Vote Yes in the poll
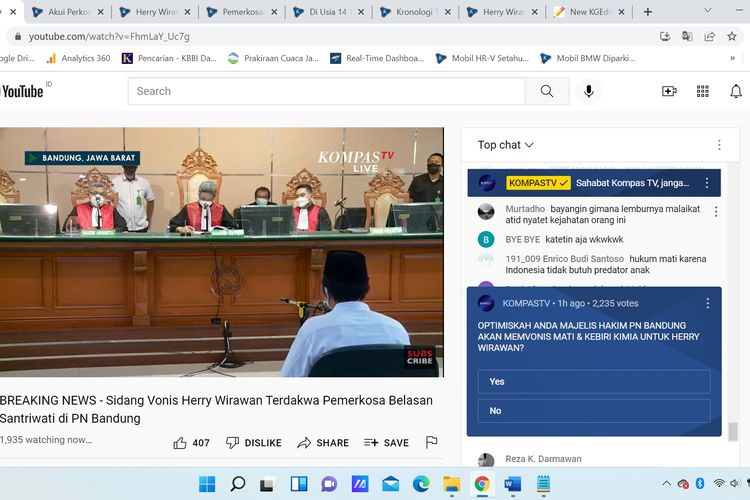The image size is (750, 500). tap(594, 381)
